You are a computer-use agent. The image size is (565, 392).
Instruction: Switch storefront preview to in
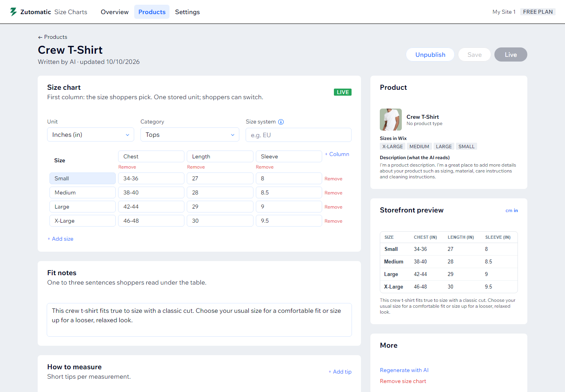516,211
